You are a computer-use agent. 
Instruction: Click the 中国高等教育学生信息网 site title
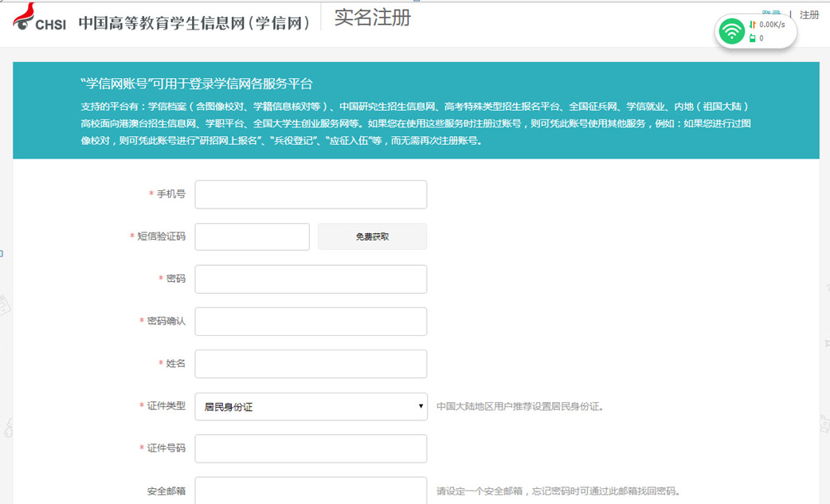click(x=194, y=23)
